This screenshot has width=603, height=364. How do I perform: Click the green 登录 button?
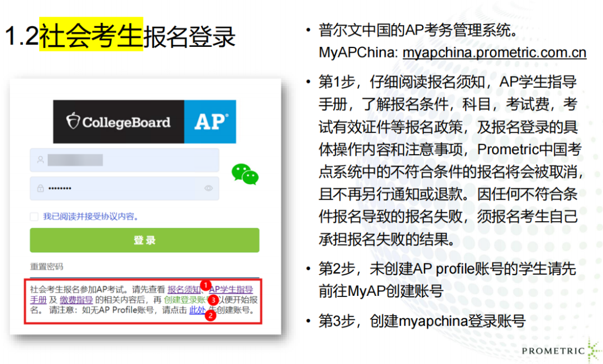144,240
